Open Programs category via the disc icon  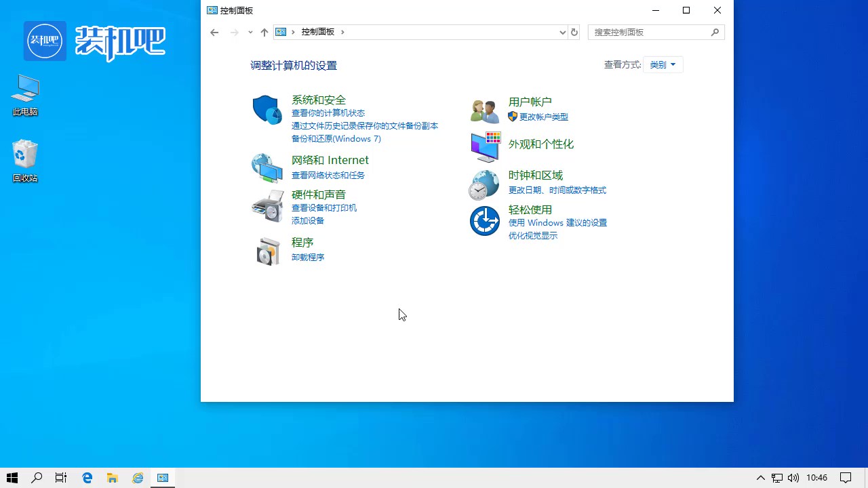[267, 250]
